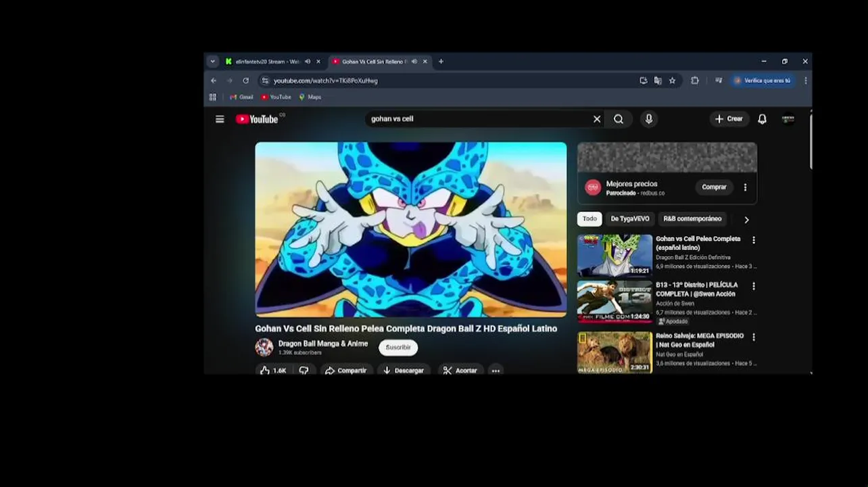Open more actions ellipsis under the video
This screenshot has height=487, width=868.
click(x=496, y=371)
